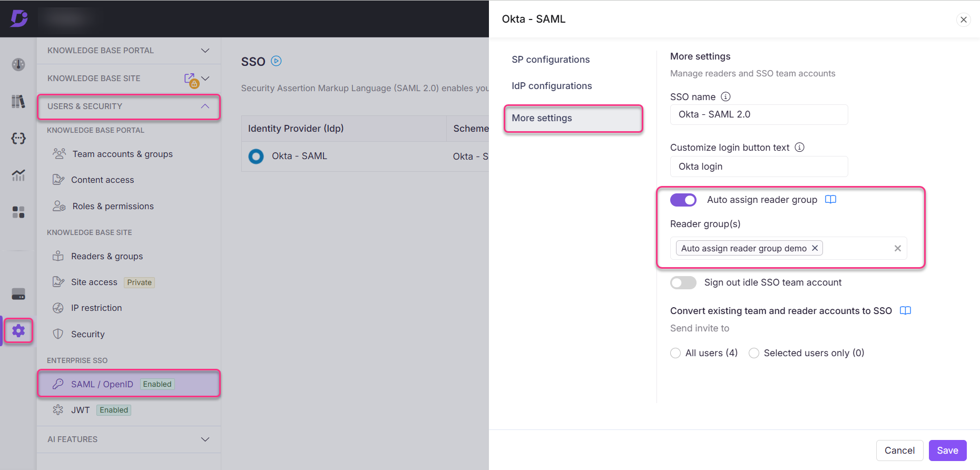This screenshot has height=470, width=980.
Task: Open the analytics chart icon
Action: 18,175
